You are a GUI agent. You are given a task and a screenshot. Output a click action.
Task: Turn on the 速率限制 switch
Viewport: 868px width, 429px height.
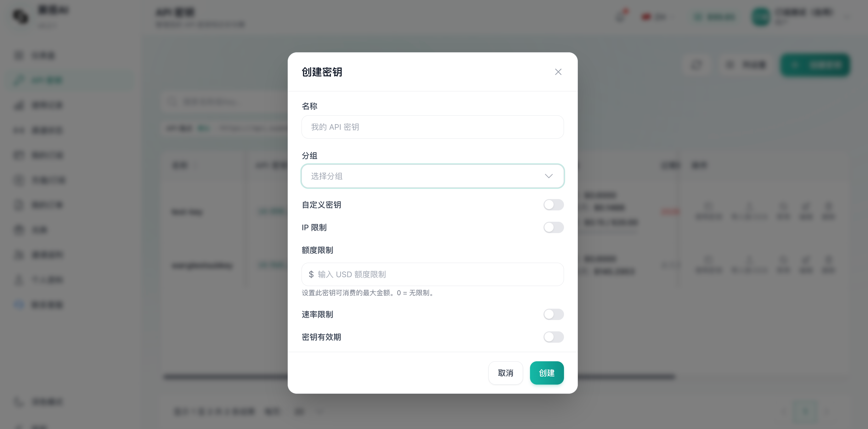click(x=553, y=314)
